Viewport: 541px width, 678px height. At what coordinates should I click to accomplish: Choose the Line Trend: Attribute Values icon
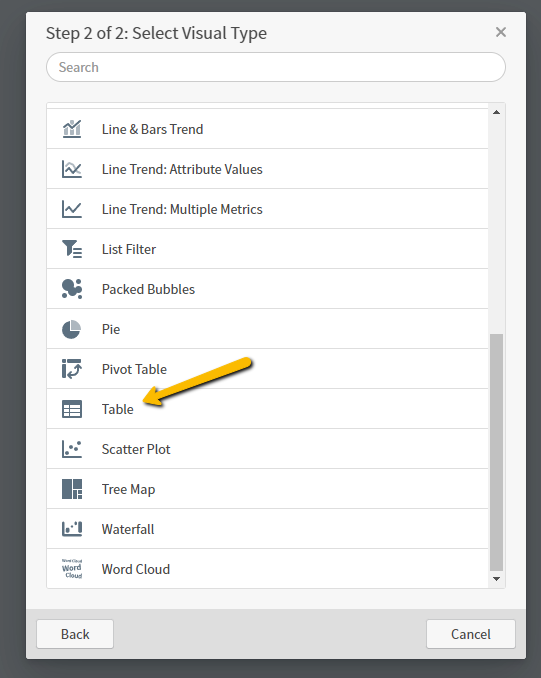coord(72,169)
